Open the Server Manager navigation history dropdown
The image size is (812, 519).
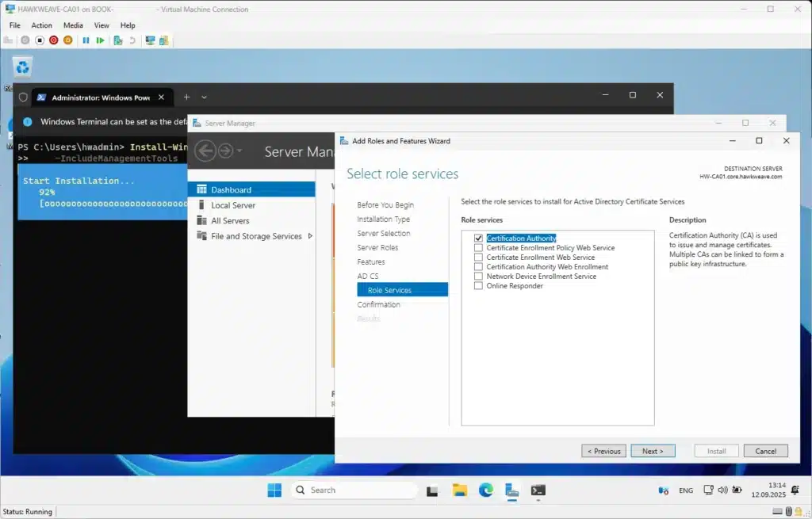pos(239,151)
